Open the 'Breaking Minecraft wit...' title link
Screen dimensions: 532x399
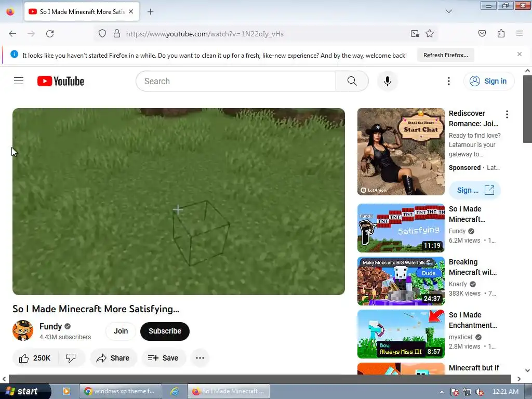473,267
